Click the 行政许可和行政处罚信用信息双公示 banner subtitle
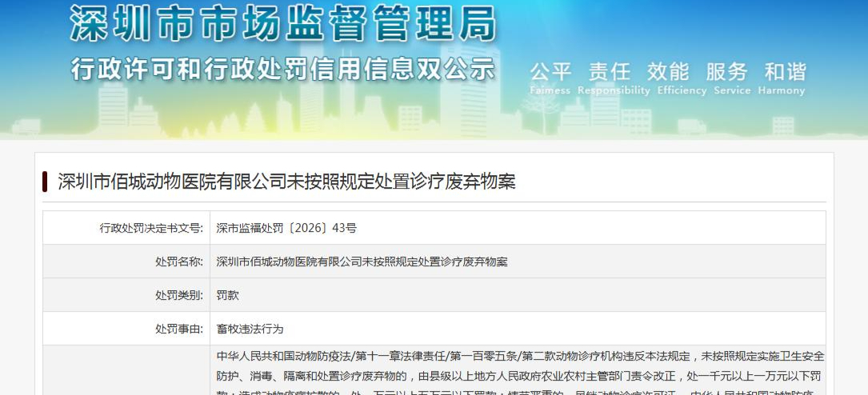Image resolution: width=868 pixels, height=395 pixels. coord(283,69)
